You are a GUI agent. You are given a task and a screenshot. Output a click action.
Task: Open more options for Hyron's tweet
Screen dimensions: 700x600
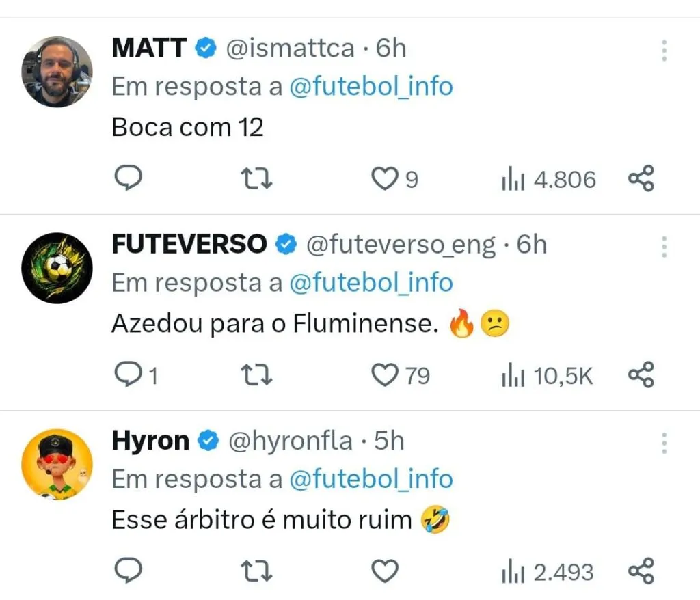click(664, 443)
